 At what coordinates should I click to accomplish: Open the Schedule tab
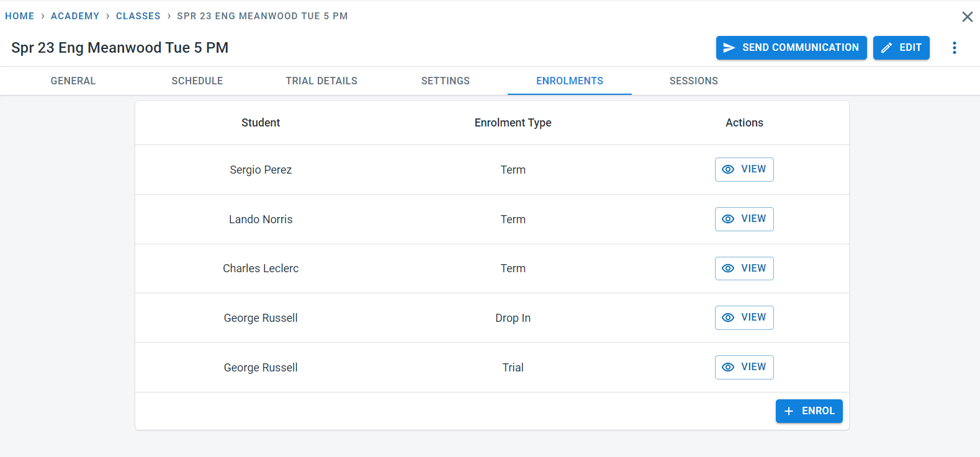197,81
